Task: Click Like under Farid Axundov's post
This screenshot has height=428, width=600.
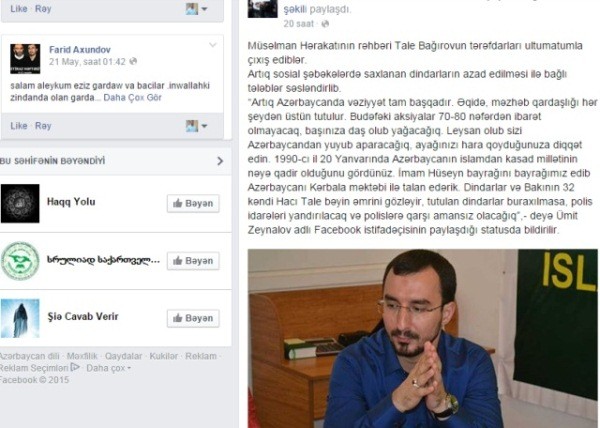Action: 19,126
